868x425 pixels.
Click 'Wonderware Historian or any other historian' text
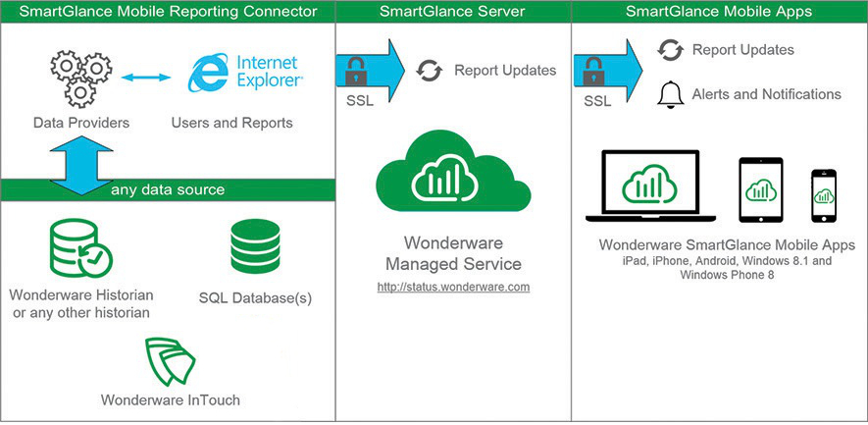coord(81,303)
